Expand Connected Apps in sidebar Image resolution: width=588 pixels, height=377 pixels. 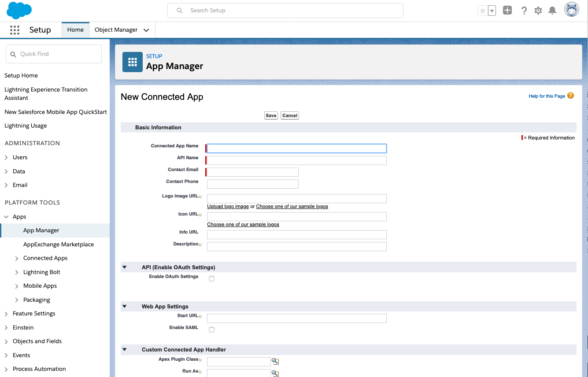point(17,259)
